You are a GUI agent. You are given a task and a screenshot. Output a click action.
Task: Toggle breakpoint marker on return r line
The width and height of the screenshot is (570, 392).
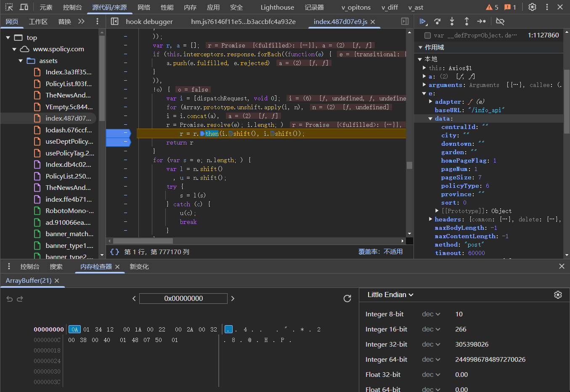(x=118, y=142)
